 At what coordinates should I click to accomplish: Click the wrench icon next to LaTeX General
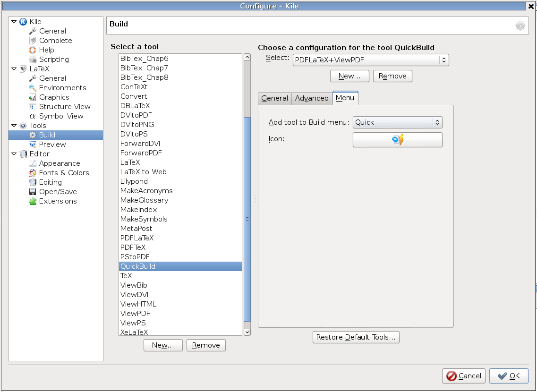pyautogui.click(x=33, y=78)
